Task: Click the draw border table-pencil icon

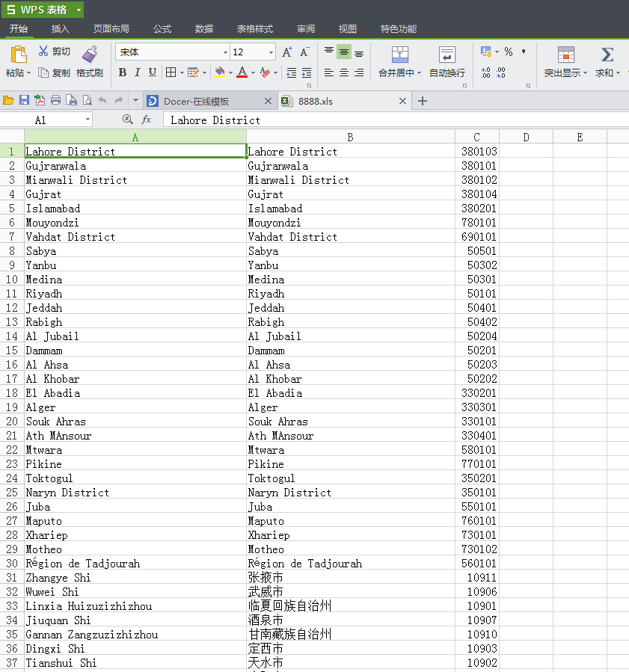Action: [193, 73]
